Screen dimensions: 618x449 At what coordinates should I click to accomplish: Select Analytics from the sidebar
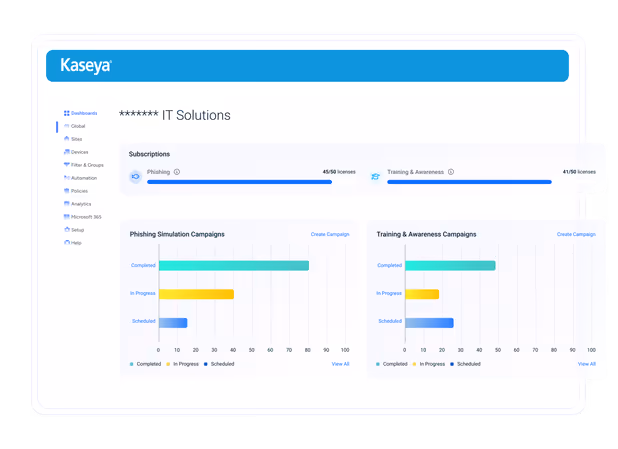(81, 204)
